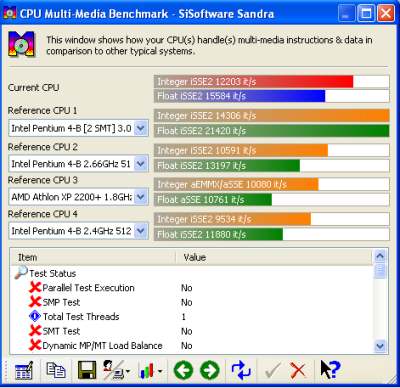The width and height of the screenshot is (400, 388).
Task: Maximize the SiSoftware Sandra window
Action: point(366,14)
